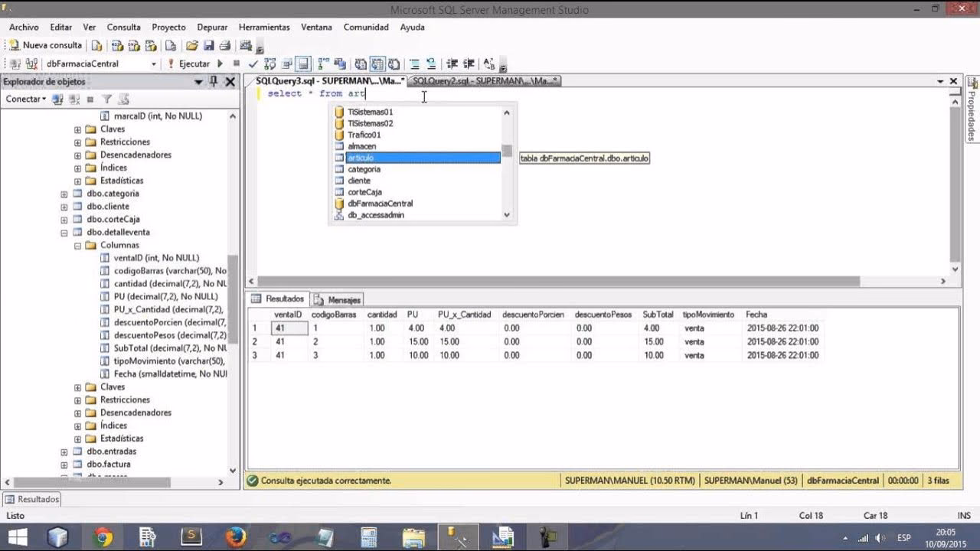
Task: Parse query with the checkmark icon
Action: 253,64
